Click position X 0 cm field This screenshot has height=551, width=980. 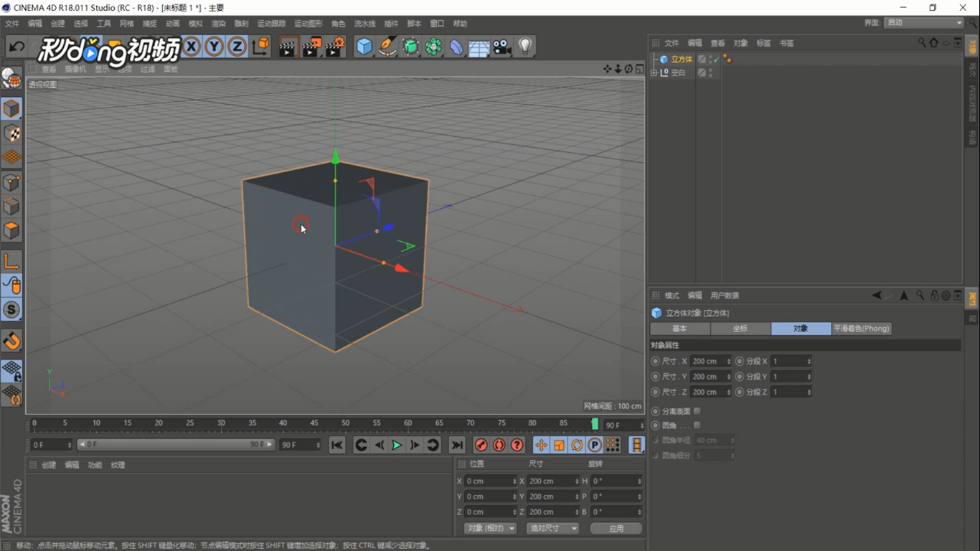[491, 481]
